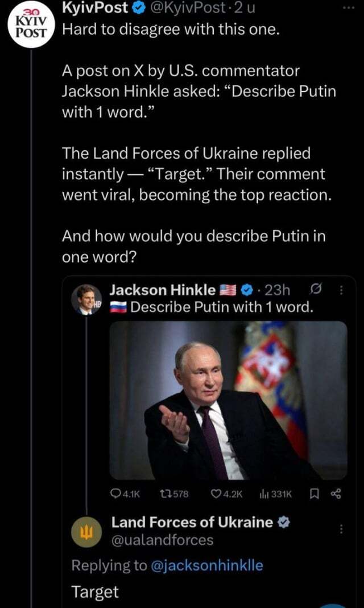Click the Jackson Hinkle display name
This screenshot has width=364, height=608.
coord(162,290)
